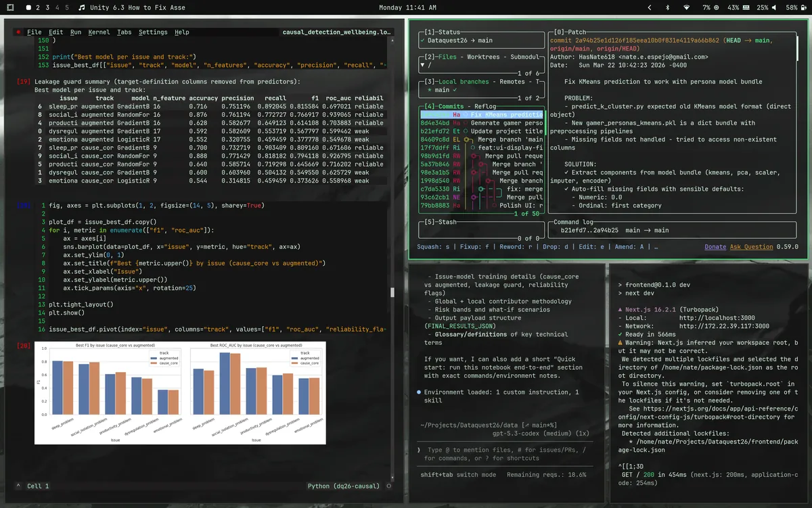Click the notebook vertical scrollbar thumb
This screenshot has height=508, width=812.
393,293
